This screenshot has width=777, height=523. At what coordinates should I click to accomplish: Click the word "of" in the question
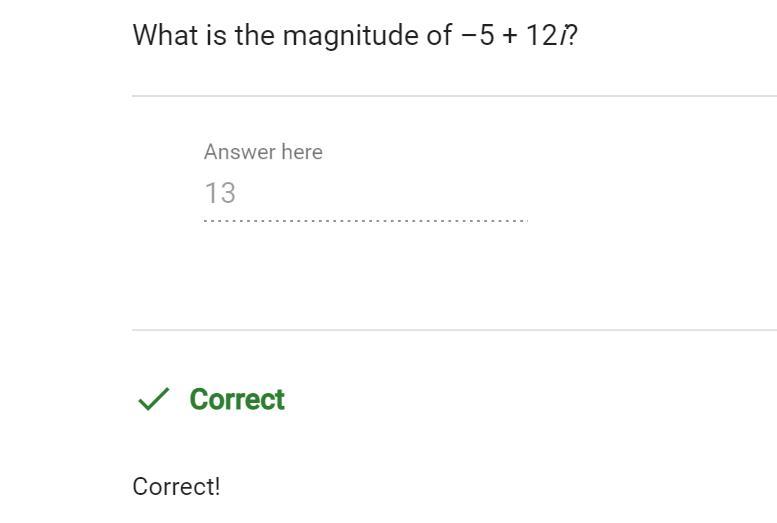tap(438, 36)
